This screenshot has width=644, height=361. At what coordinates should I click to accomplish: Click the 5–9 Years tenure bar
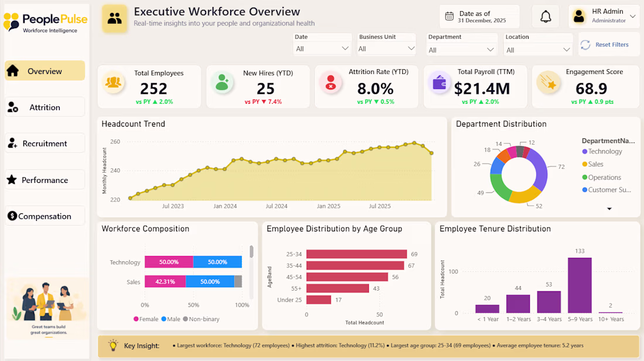580,285
